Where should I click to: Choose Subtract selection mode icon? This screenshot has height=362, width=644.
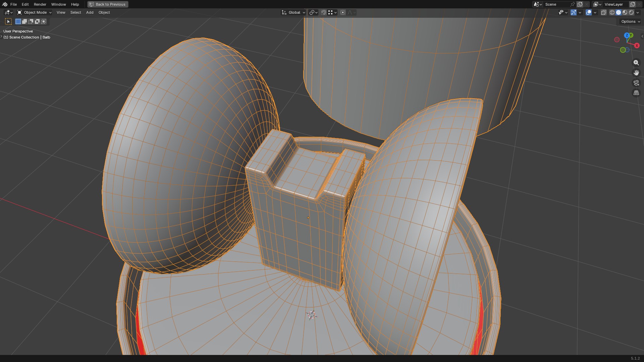click(31, 21)
